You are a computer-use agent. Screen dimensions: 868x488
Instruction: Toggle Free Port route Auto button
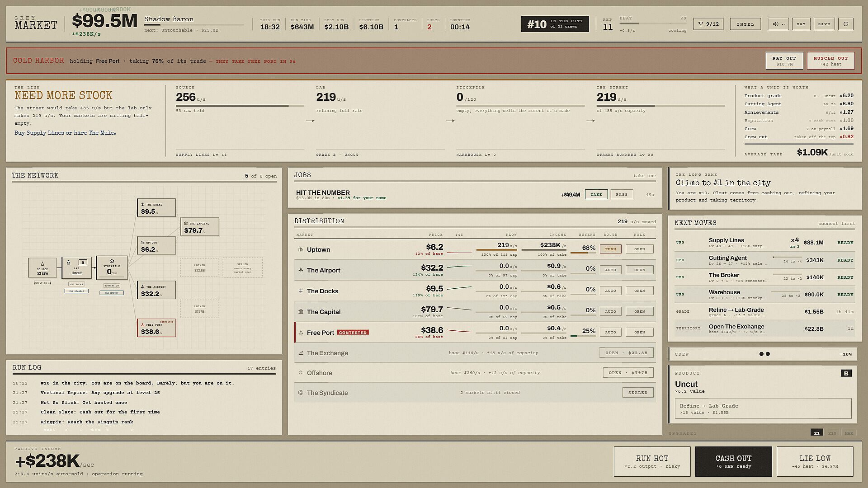(610, 332)
